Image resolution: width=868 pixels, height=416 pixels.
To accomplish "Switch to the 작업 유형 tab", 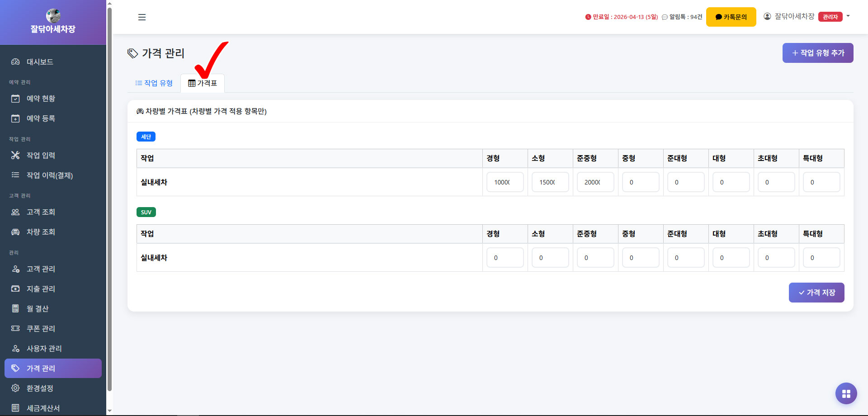I will (x=154, y=83).
